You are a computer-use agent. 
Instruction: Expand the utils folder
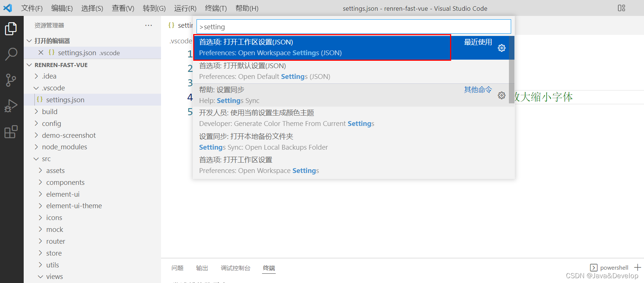click(x=40, y=265)
